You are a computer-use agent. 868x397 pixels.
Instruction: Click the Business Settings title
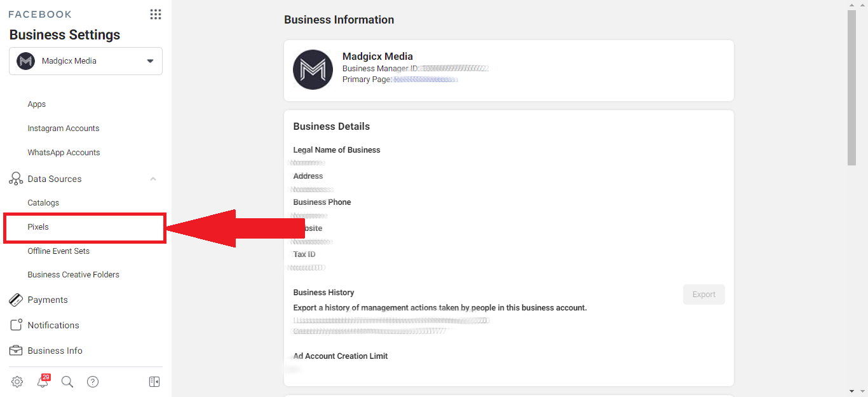[65, 35]
